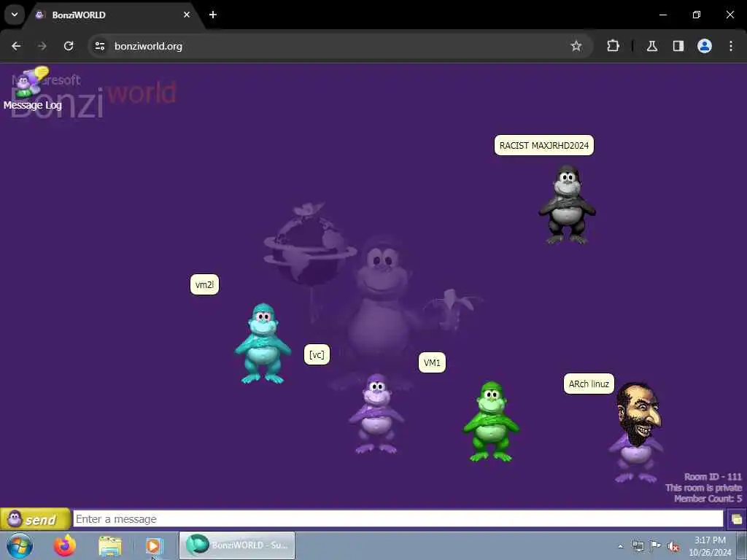Click the green Bonzi character

click(x=491, y=421)
